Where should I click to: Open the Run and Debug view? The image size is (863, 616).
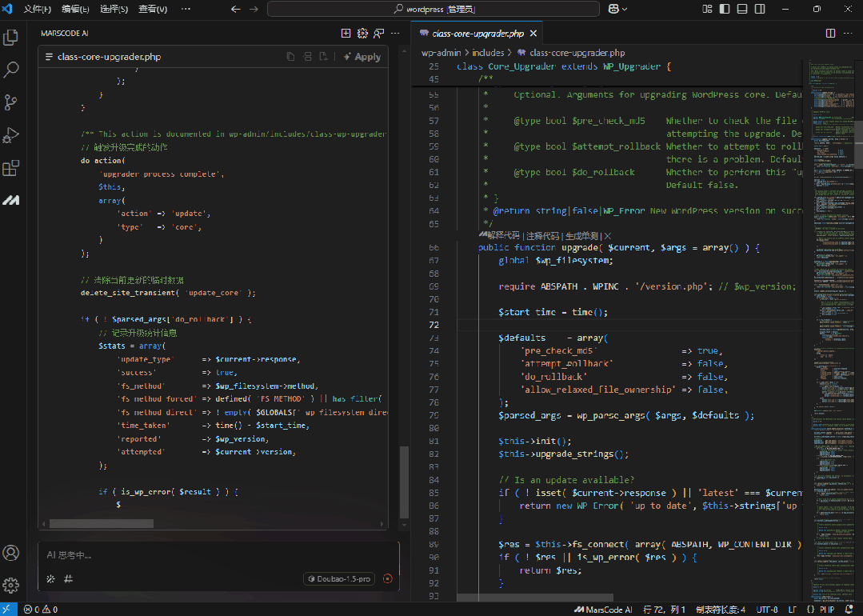tap(11, 135)
